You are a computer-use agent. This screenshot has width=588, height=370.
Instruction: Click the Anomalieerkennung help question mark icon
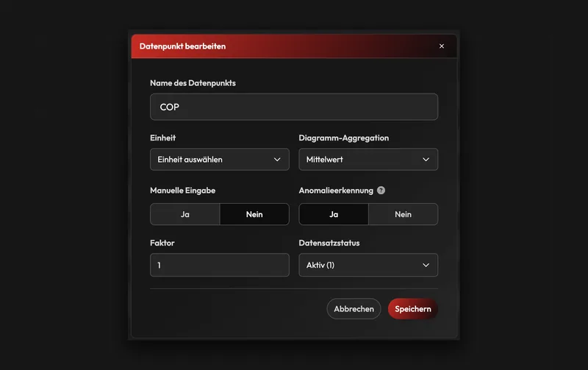click(381, 191)
